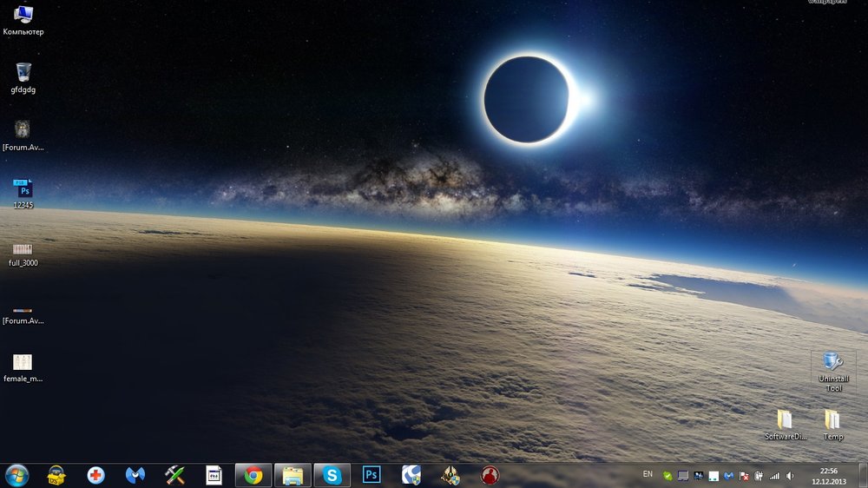Image resolution: width=868 pixels, height=488 pixels.
Task: Click the hammer and wrench taskbar icon
Action: click(174, 475)
